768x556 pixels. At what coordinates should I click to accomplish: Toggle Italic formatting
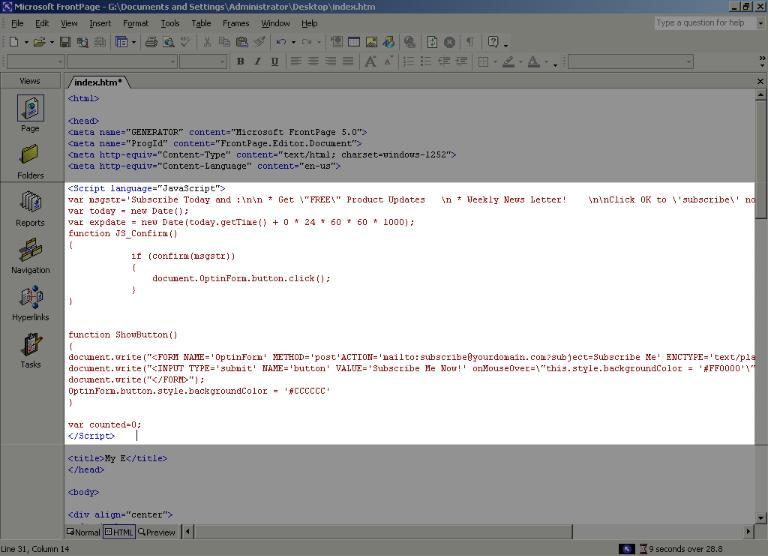tap(257, 62)
